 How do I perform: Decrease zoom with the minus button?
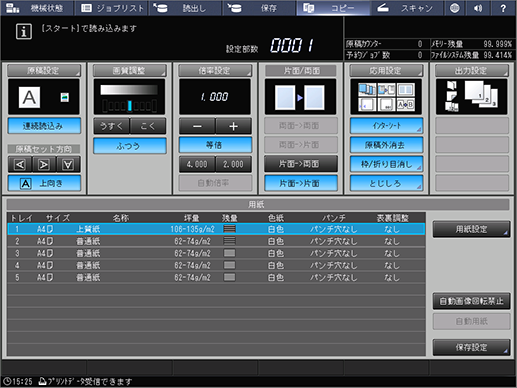[x=197, y=126]
